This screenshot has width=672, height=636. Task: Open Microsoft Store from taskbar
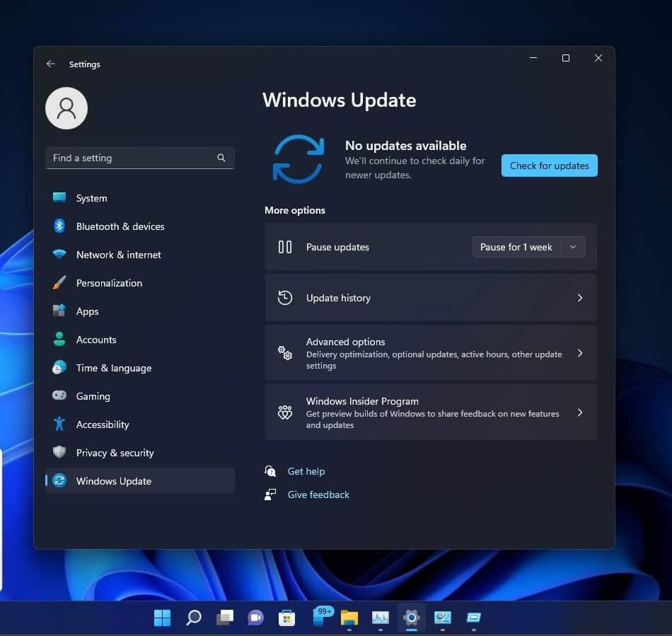pyautogui.click(x=286, y=618)
